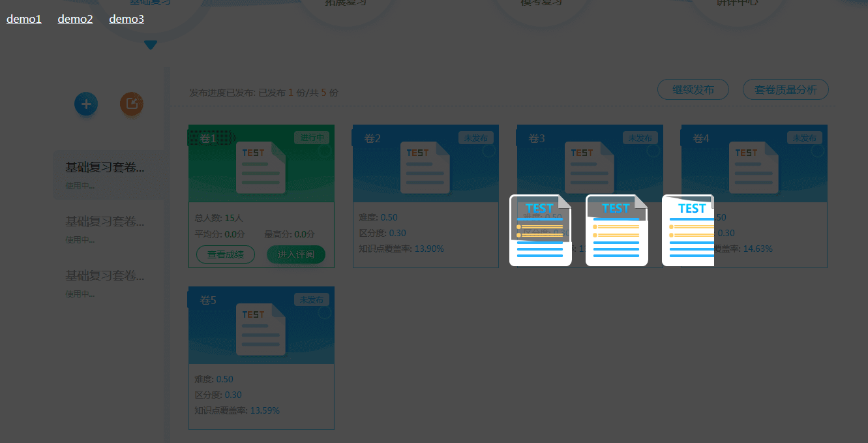Screen dimensions: 868x443
Task: Click the 套卷质量分析 button
Action: click(x=786, y=90)
